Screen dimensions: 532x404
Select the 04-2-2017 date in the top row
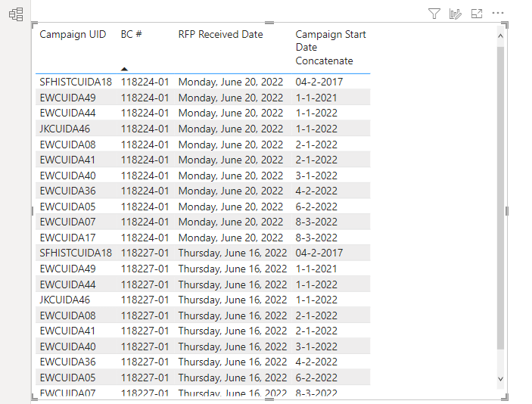319,82
